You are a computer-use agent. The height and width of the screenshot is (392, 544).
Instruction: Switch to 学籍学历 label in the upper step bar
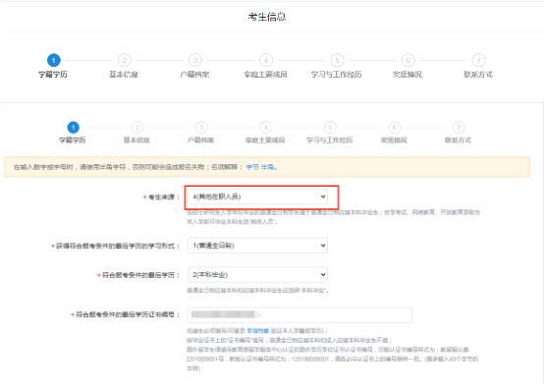click(53, 75)
